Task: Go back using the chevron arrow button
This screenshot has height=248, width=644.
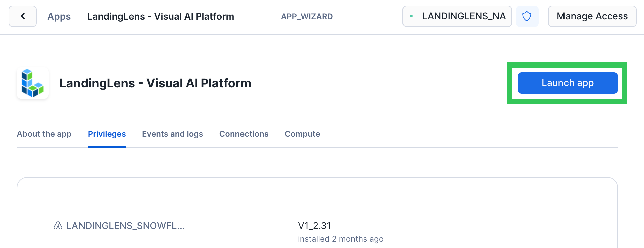Action: (23, 16)
